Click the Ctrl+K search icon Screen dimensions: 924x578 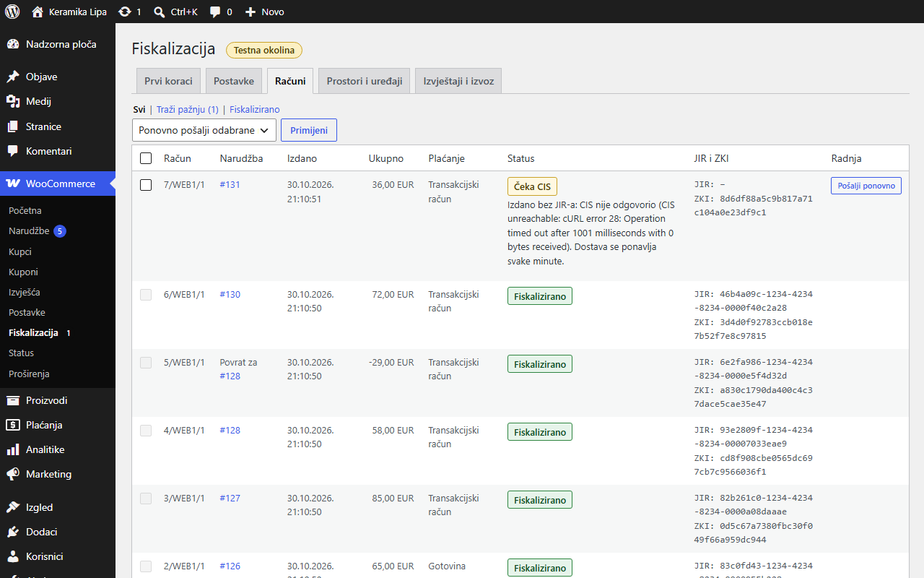pyautogui.click(x=160, y=12)
